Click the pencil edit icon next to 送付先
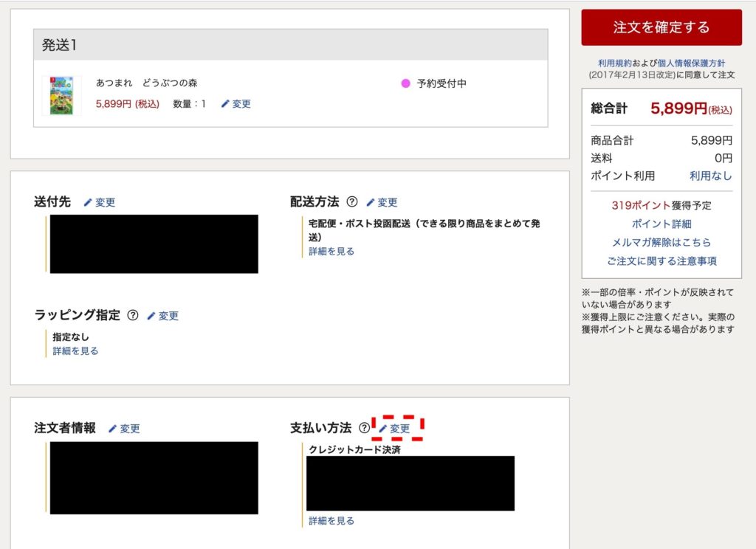This screenshot has width=756, height=549. (88, 202)
